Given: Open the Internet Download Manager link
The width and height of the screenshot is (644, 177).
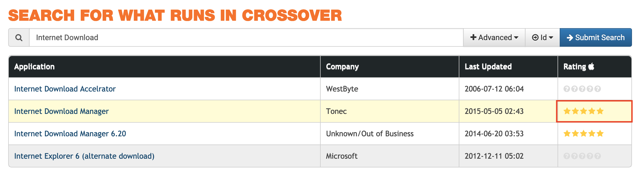Looking at the screenshot, I should tap(61, 111).
